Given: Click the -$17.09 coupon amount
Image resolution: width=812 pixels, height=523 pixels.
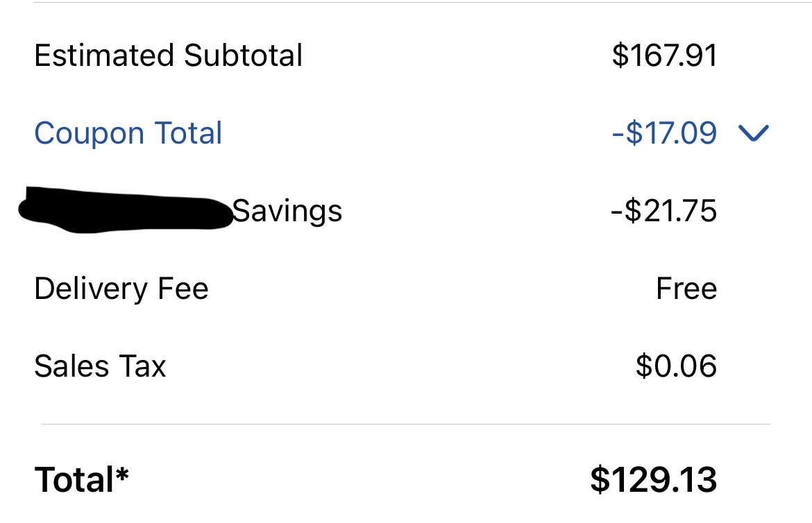Looking at the screenshot, I should (664, 133).
